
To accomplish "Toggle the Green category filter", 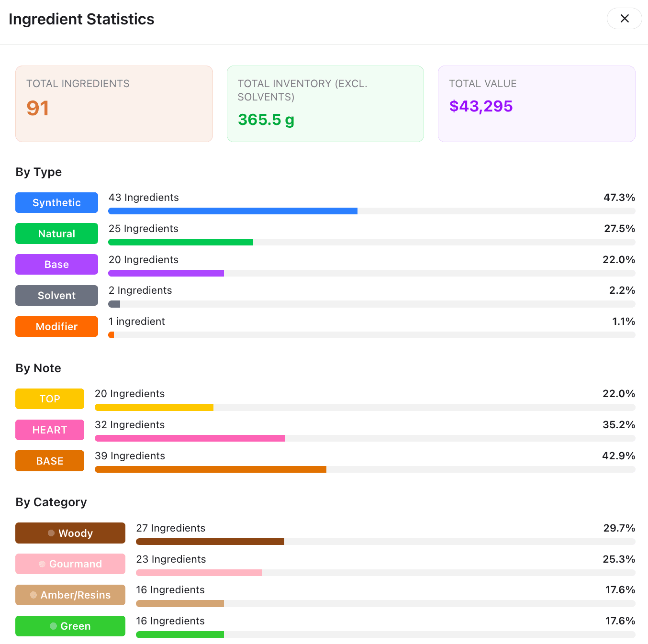I will pyautogui.click(x=70, y=626).
